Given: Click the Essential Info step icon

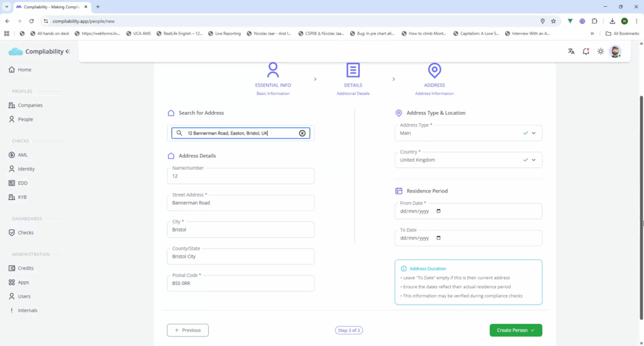Looking at the screenshot, I should pos(273,70).
